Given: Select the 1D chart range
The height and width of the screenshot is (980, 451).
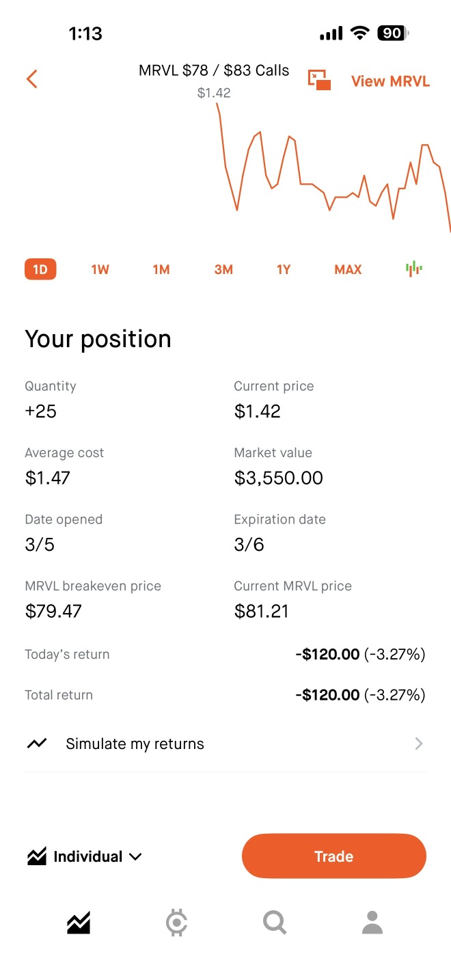Looking at the screenshot, I should 40,269.
